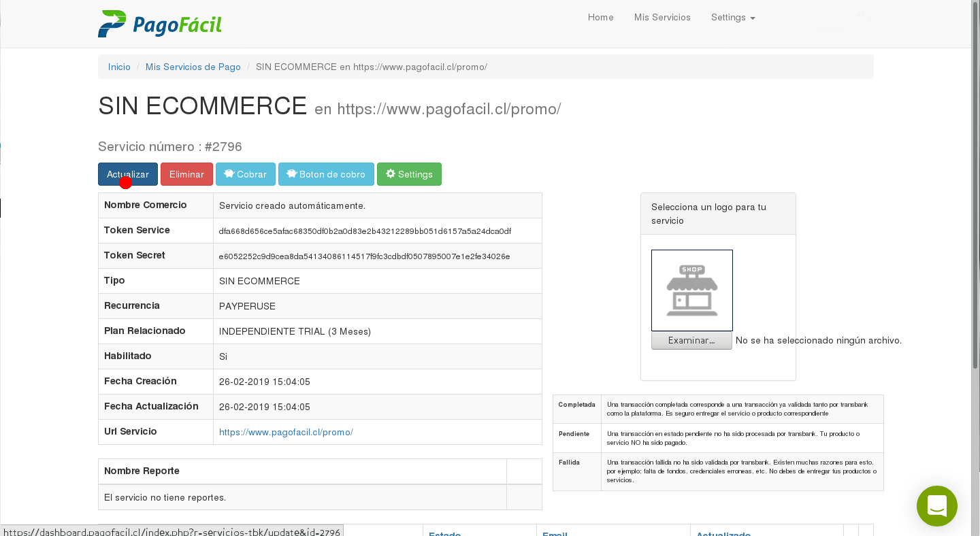Click the Boton de cobro button
The height and width of the screenshot is (536, 980).
(x=326, y=174)
